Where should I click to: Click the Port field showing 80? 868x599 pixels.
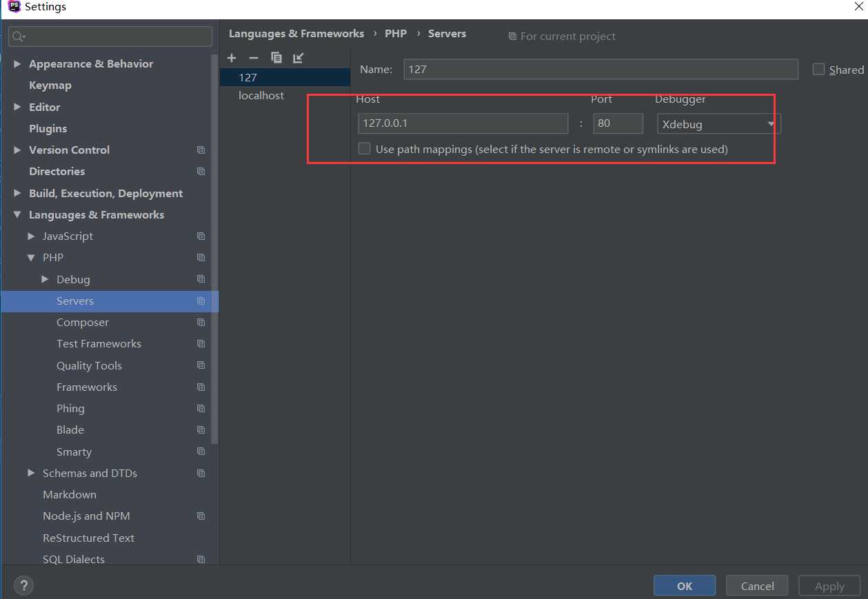(x=618, y=123)
